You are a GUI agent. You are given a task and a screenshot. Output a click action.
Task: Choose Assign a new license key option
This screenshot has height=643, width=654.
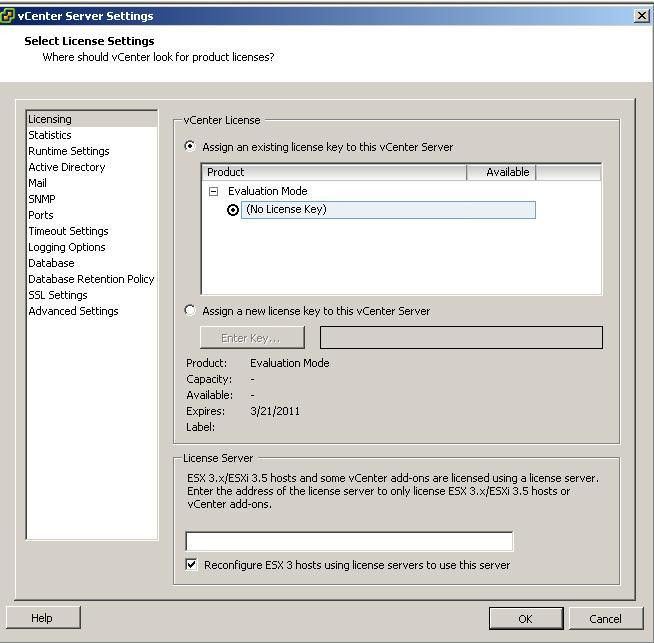(x=190, y=310)
